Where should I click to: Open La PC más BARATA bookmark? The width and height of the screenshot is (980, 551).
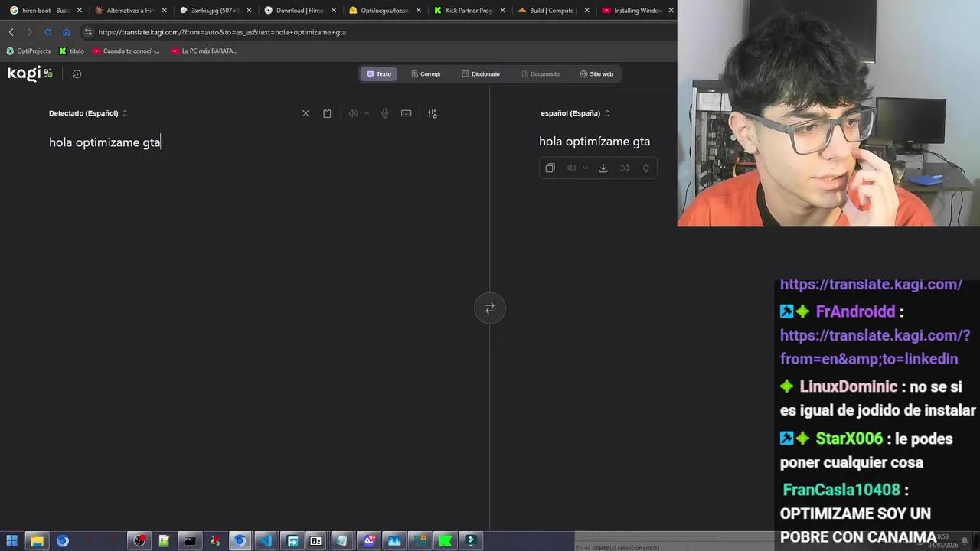[x=204, y=51]
